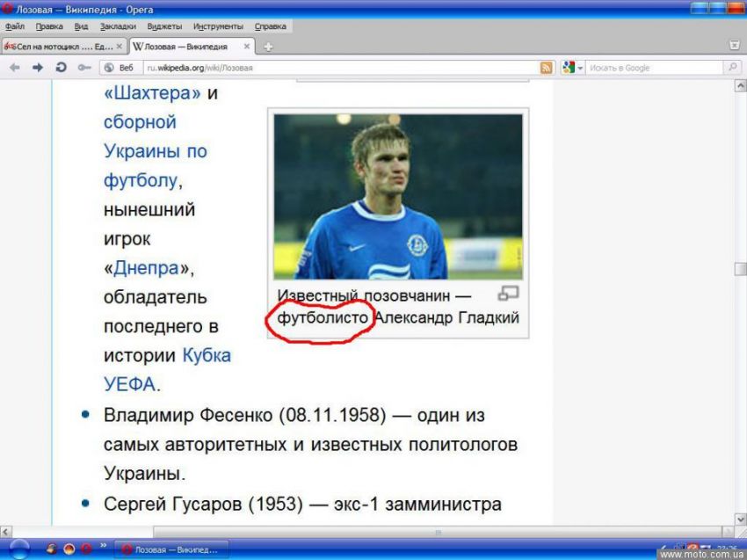Click the Александр Гладкий caption text
The width and height of the screenshot is (747, 560).
(x=446, y=317)
